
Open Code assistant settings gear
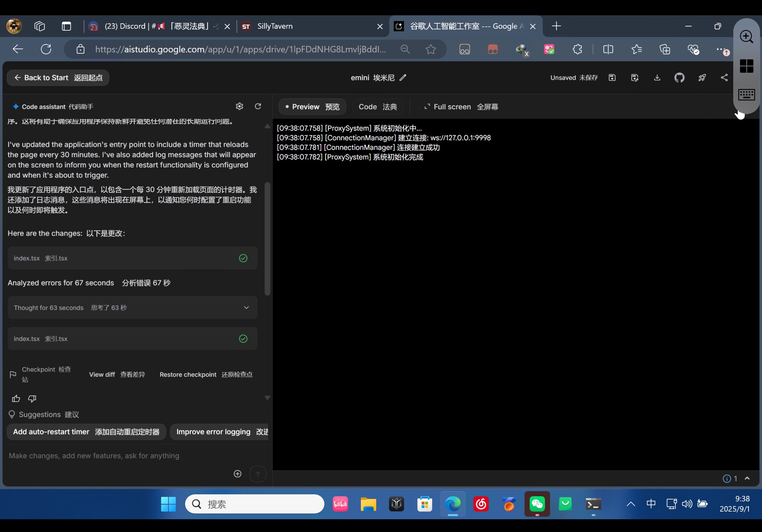coord(239,106)
